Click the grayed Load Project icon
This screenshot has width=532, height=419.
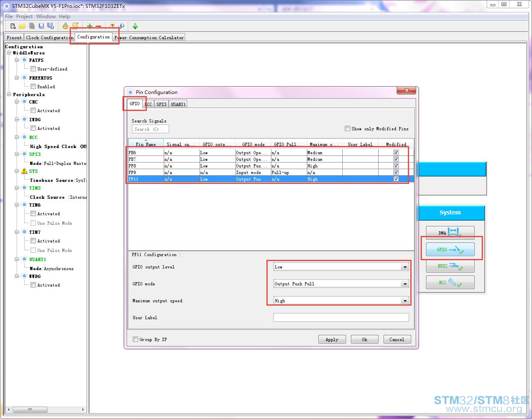coord(32,26)
